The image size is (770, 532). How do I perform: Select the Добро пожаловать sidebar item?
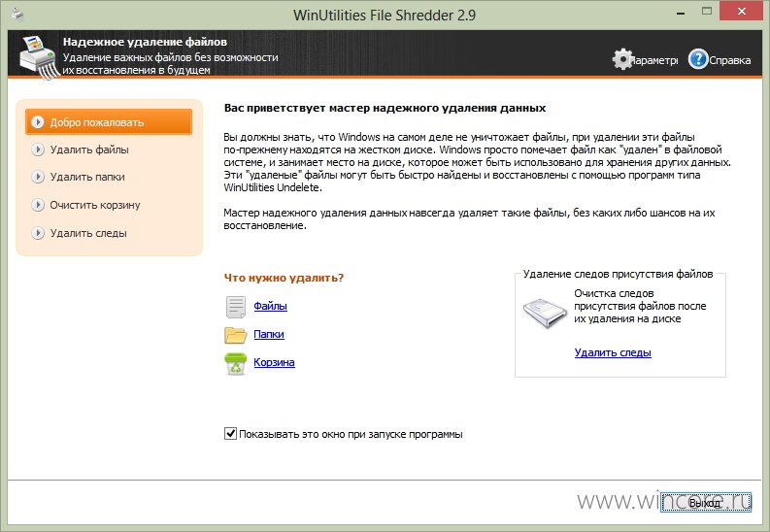(x=109, y=121)
